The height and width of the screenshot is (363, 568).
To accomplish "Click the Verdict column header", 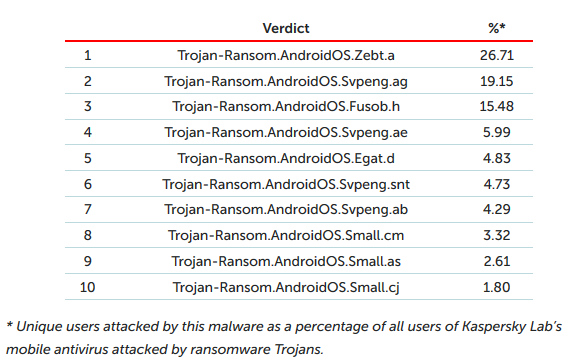I will pos(286,28).
